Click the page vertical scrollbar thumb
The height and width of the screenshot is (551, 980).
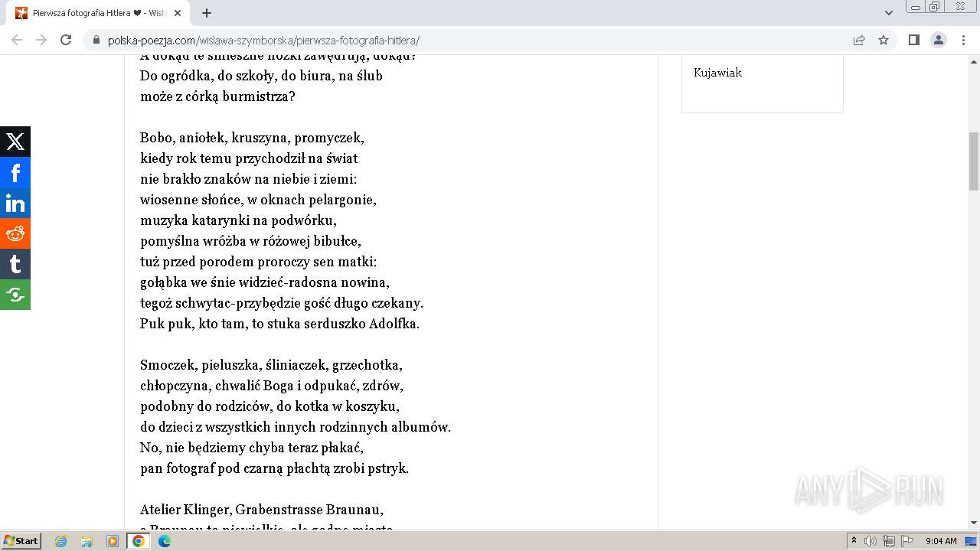coord(974,161)
